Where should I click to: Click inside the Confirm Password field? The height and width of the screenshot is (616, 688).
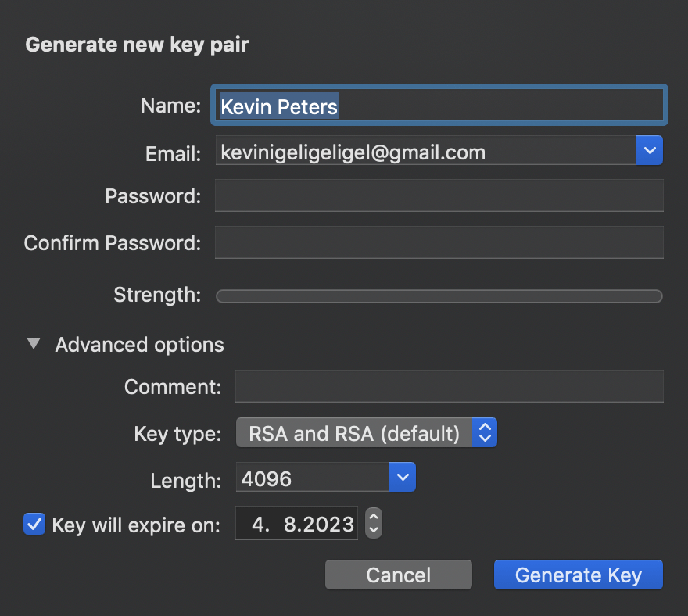(439, 242)
